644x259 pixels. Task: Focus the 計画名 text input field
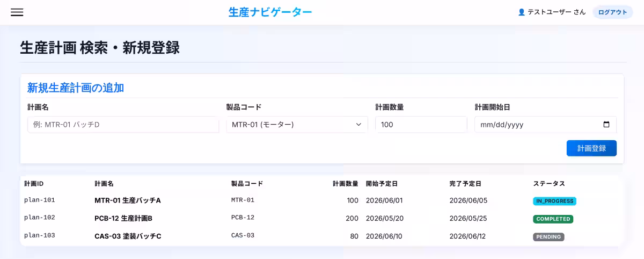pos(123,125)
